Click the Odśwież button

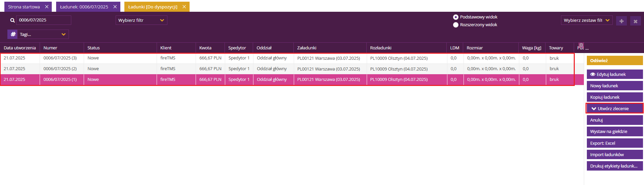[x=615, y=60]
